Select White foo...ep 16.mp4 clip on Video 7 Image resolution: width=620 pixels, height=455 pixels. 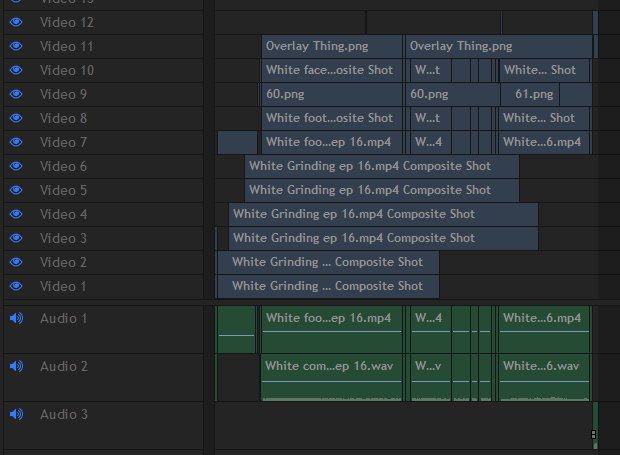(332, 142)
